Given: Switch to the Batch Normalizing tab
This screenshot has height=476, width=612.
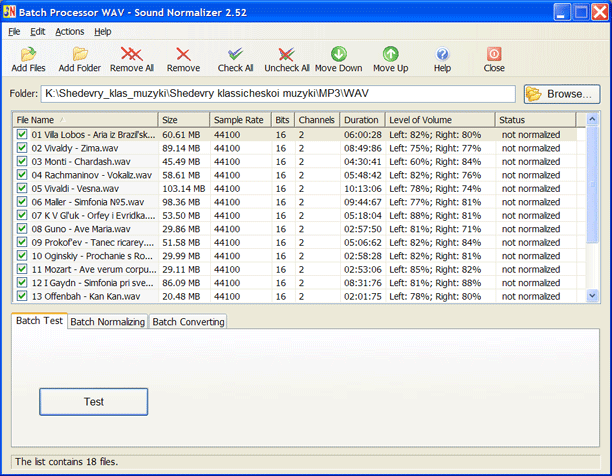Looking at the screenshot, I should [x=107, y=322].
